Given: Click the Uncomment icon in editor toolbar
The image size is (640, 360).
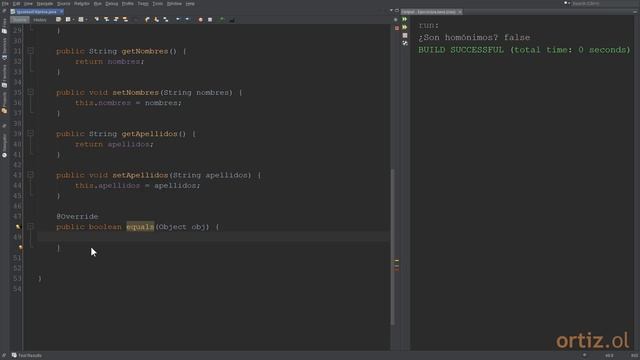Looking at the screenshot, I should [x=232, y=19].
